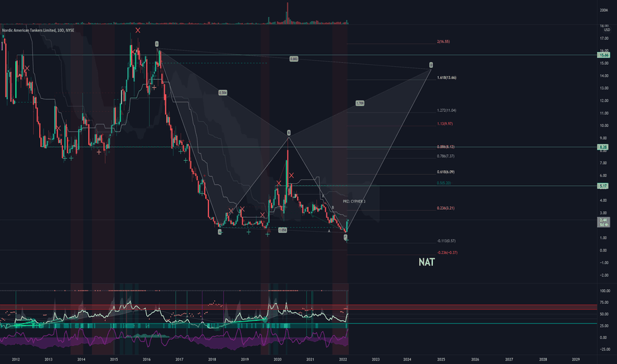Click the 7.00 price axis value
This screenshot has width=617, height=364.
(x=604, y=163)
